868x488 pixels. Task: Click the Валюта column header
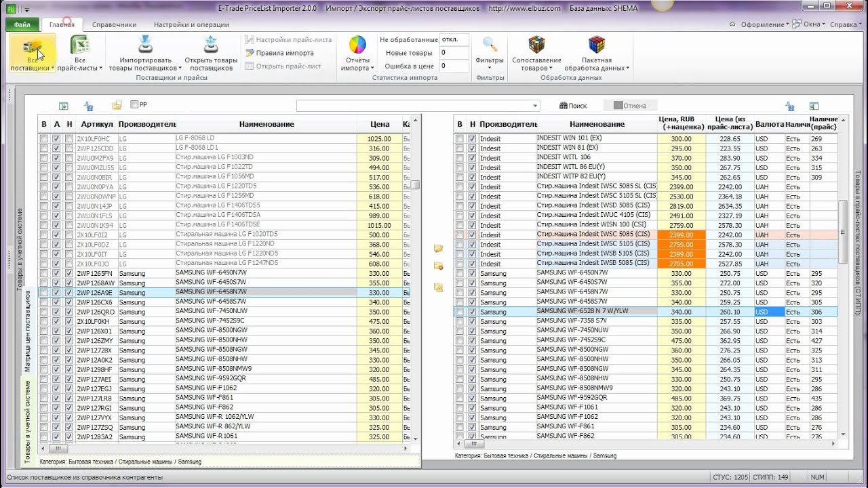[x=769, y=125]
